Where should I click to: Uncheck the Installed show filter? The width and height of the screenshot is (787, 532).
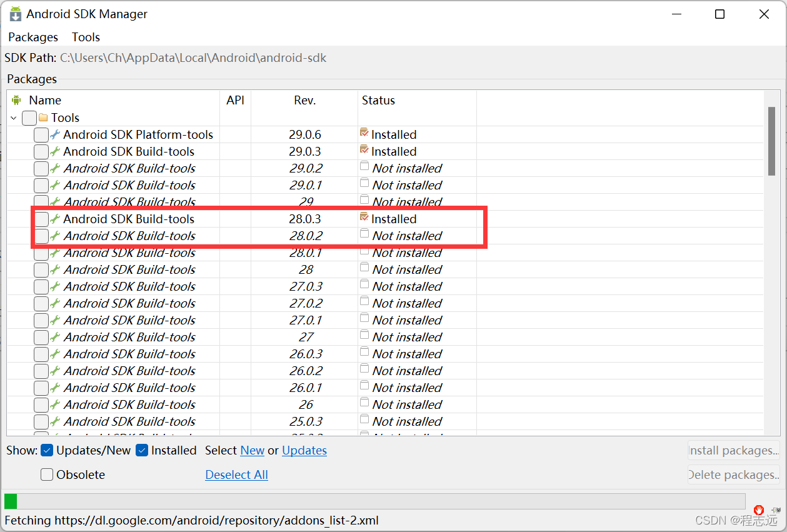(x=142, y=450)
